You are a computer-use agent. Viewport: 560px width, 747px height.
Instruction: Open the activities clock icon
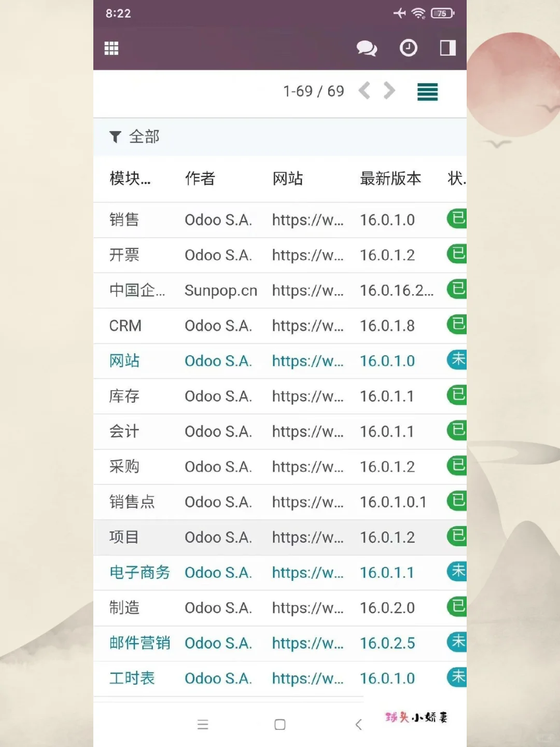[409, 48]
